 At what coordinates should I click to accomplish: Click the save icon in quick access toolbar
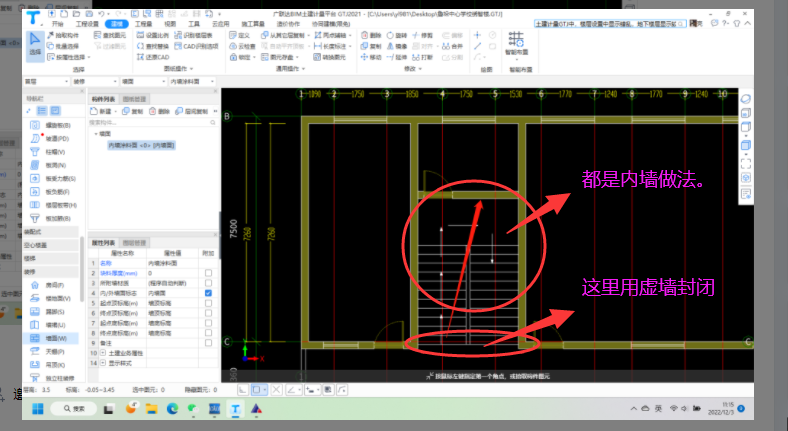point(88,14)
